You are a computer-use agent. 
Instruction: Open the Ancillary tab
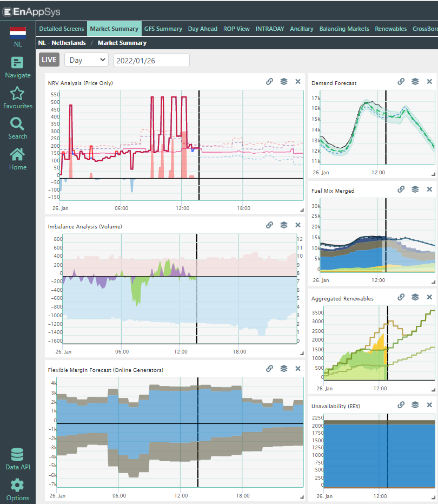(302, 29)
